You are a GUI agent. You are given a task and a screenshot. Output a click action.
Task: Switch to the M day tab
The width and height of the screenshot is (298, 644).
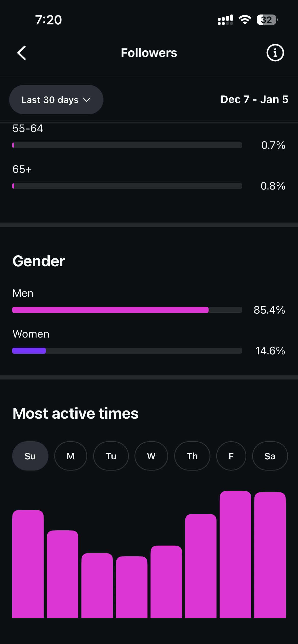(71, 456)
